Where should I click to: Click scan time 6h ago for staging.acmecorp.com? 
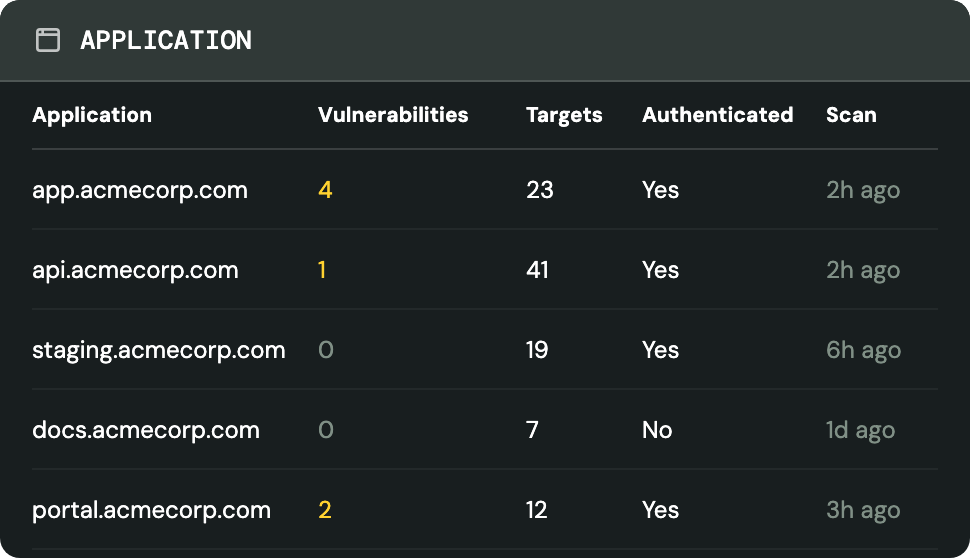pyautogui.click(x=864, y=350)
